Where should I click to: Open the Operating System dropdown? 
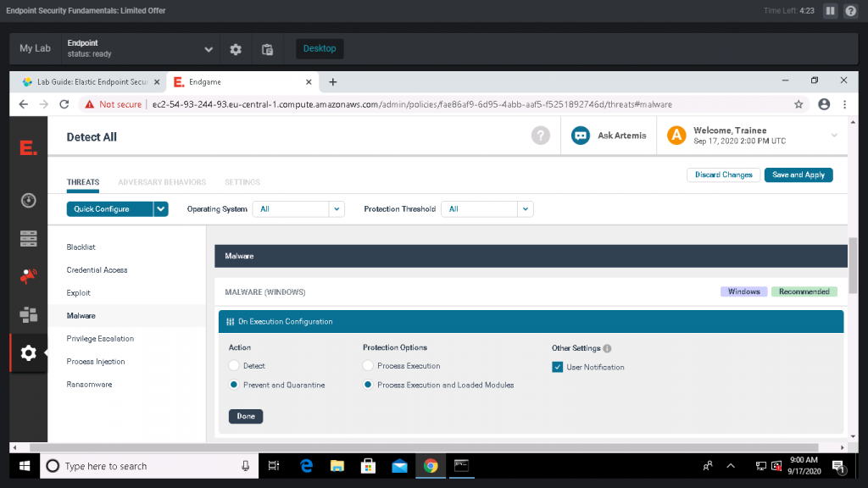[x=298, y=209]
